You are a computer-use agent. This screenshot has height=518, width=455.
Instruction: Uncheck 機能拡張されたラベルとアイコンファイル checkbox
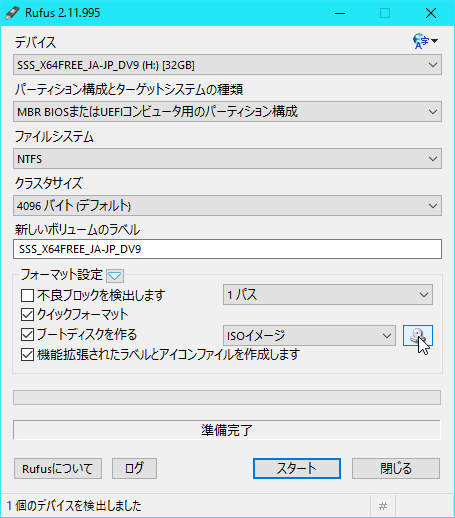pyautogui.click(x=27, y=355)
